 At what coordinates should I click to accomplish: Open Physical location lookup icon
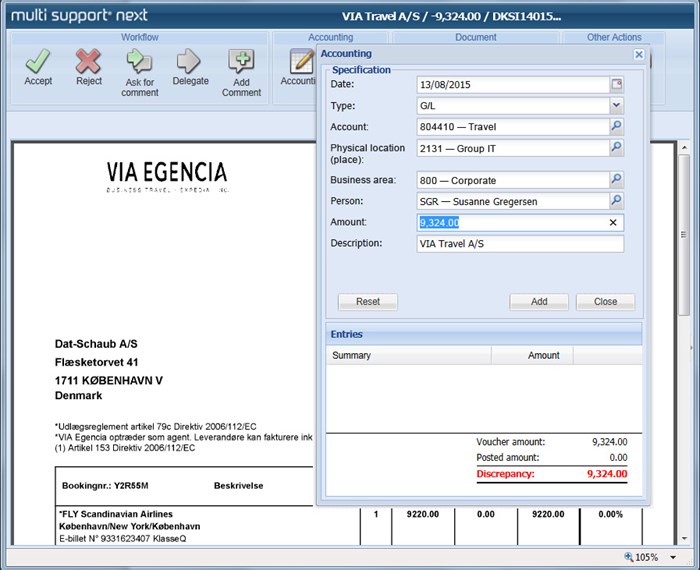coord(617,148)
